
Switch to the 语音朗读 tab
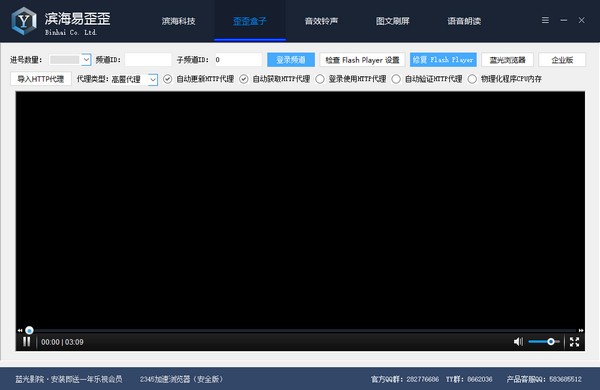point(464,21)
